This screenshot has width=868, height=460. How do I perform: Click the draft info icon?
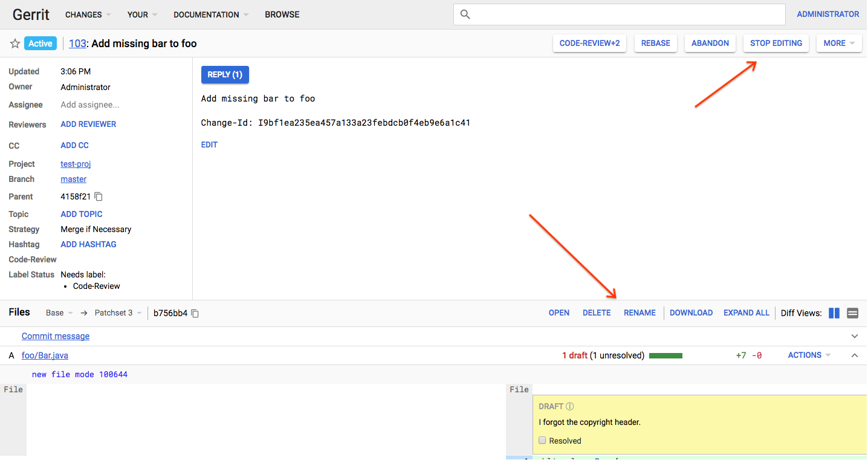[x=570, y=407]
